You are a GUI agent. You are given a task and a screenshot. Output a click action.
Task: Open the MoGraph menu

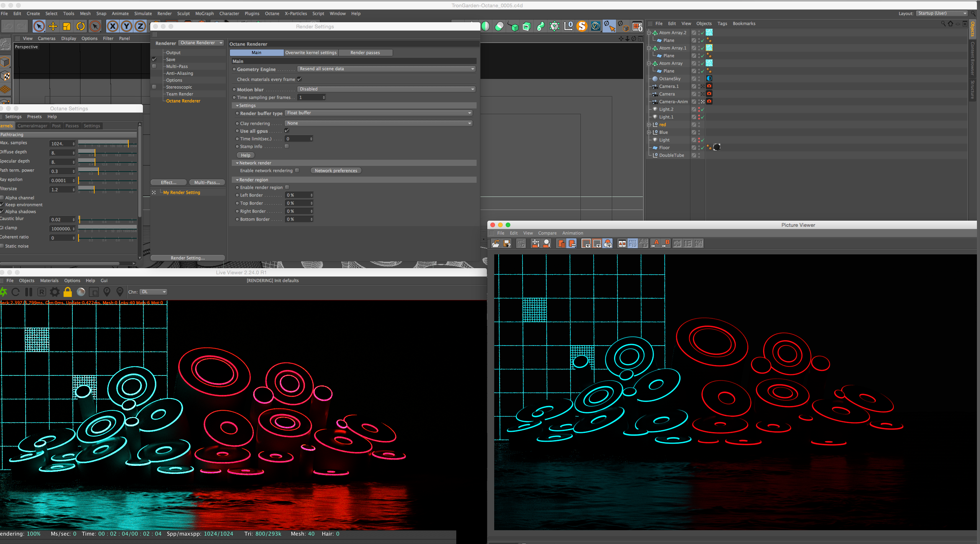[204, 13]
